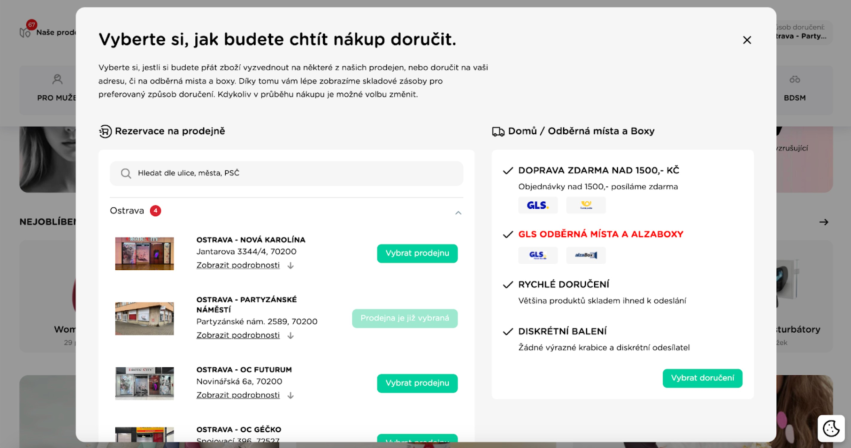Click the 'Vybrat doručení' button

[702, 378]
